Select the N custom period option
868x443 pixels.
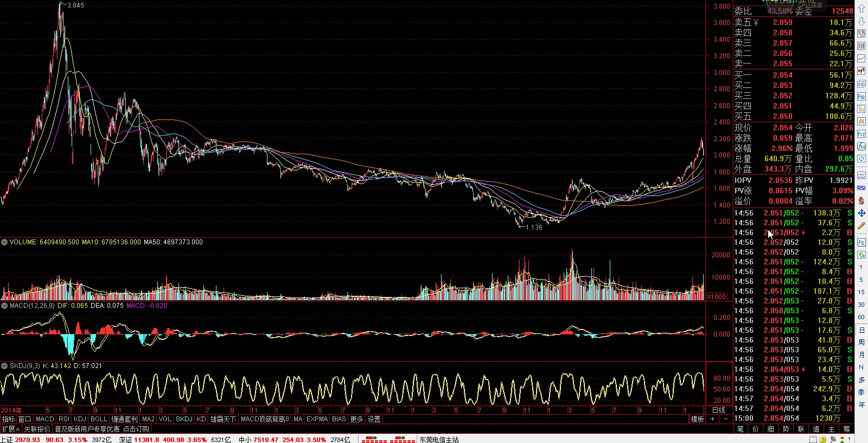coord(861,368)
